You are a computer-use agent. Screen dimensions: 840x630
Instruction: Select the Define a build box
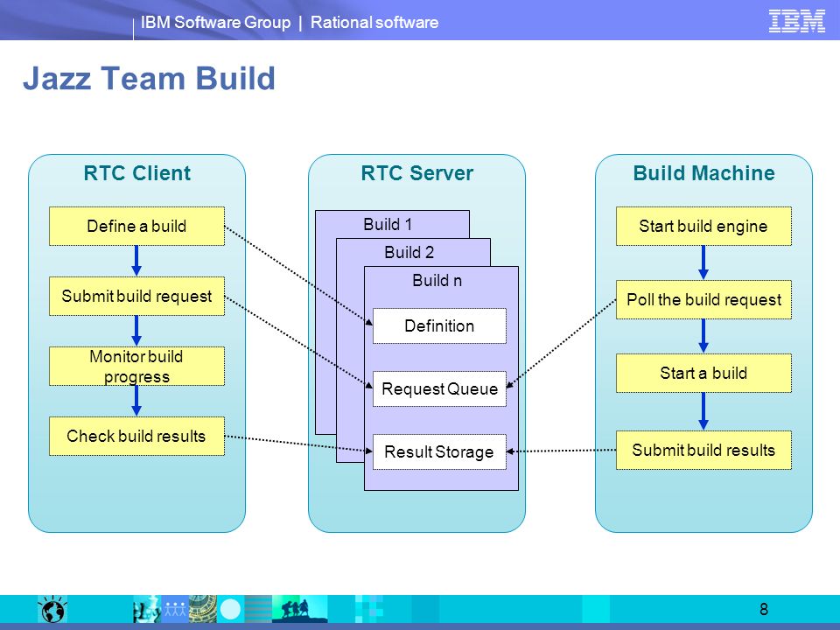[136, 226]
